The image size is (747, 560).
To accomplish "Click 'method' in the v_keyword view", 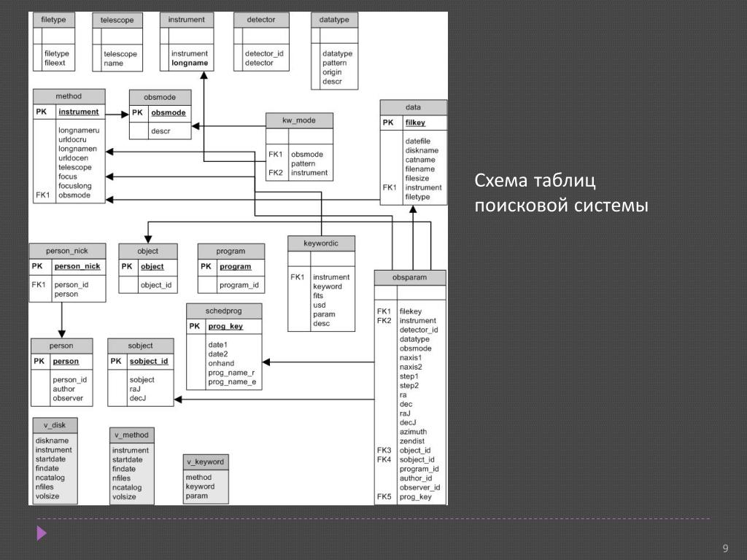I will tap(198, 478).
